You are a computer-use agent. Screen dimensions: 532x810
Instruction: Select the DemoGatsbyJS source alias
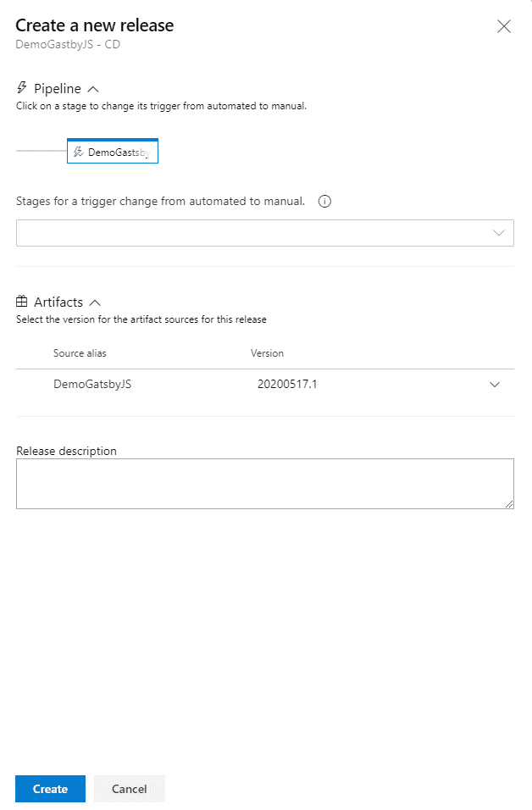[x=92, y=385]
